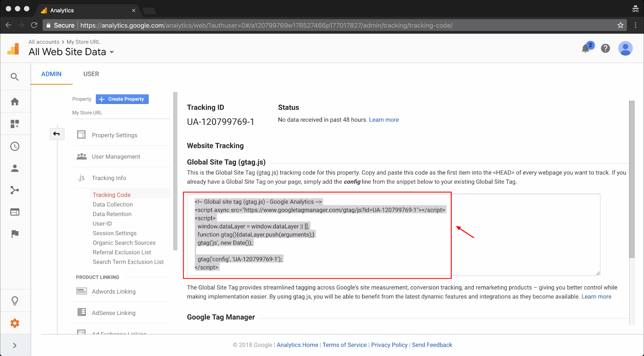Open AdSense Linking
The height and width of the screenshot is (356, 644).
(x=114, y=313)
